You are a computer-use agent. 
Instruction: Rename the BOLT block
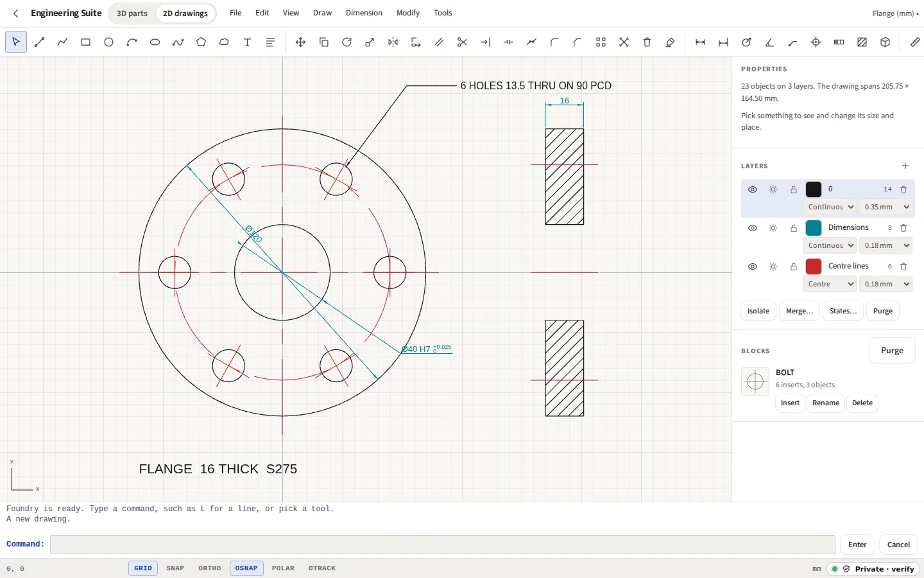(x=825, y=403)
